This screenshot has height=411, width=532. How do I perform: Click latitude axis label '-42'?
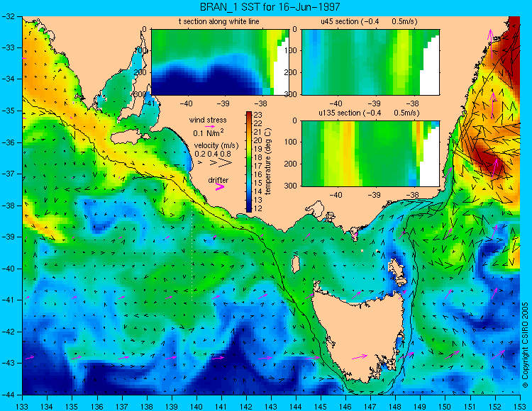(x=9, y=332)
